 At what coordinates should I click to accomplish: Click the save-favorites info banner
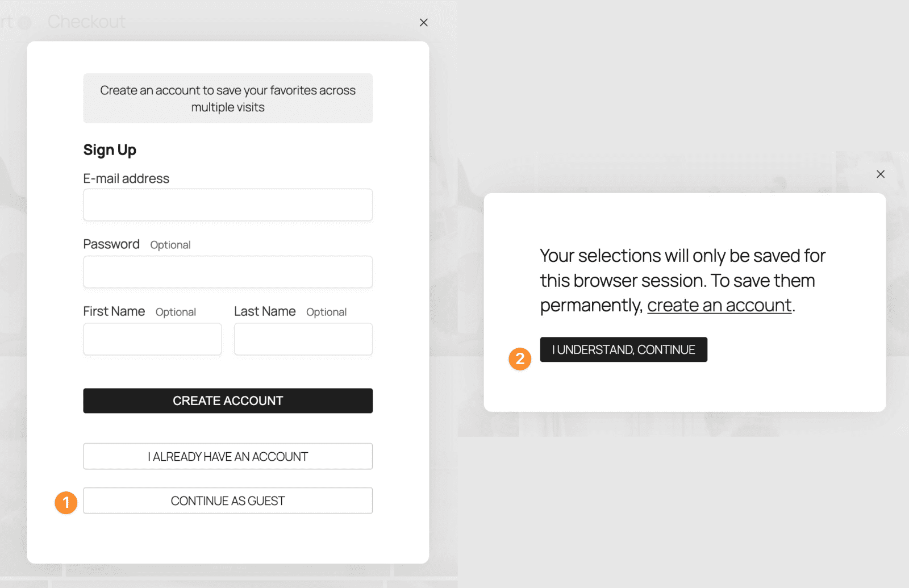coord(228,98)
